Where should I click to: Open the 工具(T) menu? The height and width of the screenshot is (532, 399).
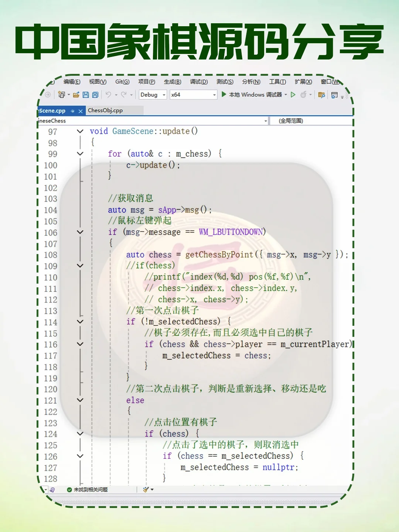pos(277,82)
